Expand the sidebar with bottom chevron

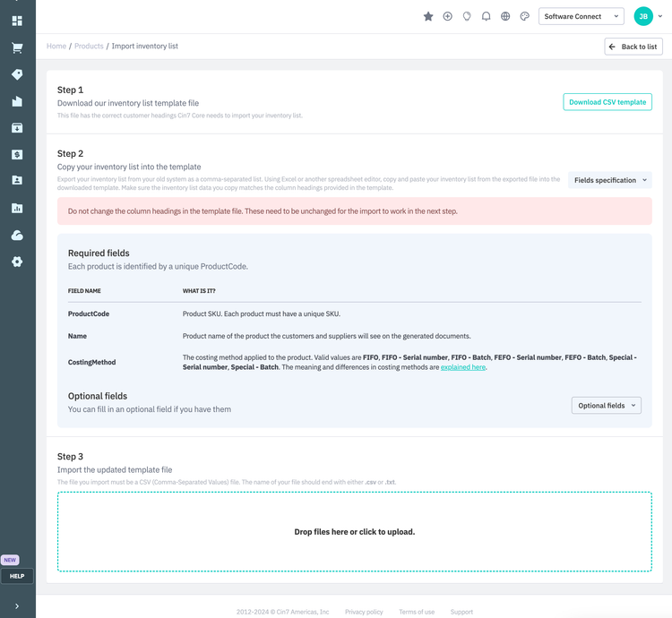click(x=17, y=606)
